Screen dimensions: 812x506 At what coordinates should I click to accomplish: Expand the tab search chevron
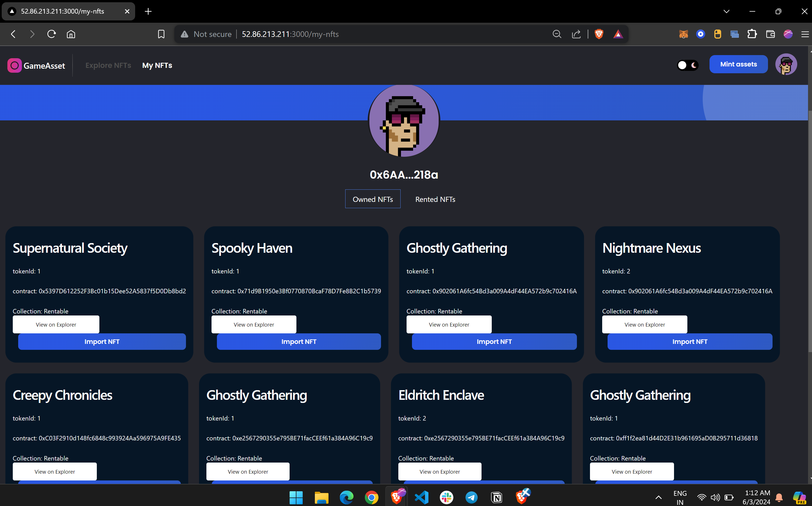pos(726,11)
